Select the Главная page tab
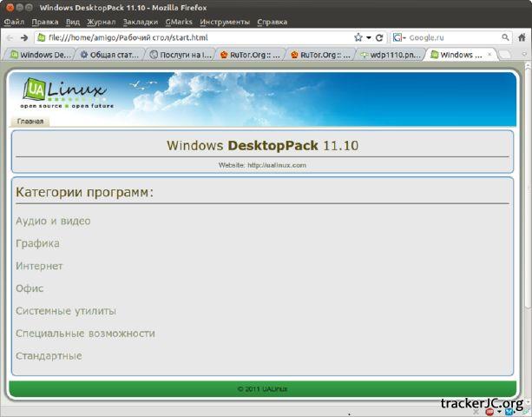 click(30, 122)
